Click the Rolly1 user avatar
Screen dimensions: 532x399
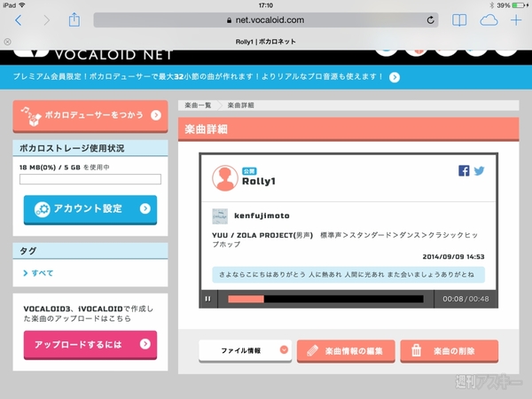point(225,178)
